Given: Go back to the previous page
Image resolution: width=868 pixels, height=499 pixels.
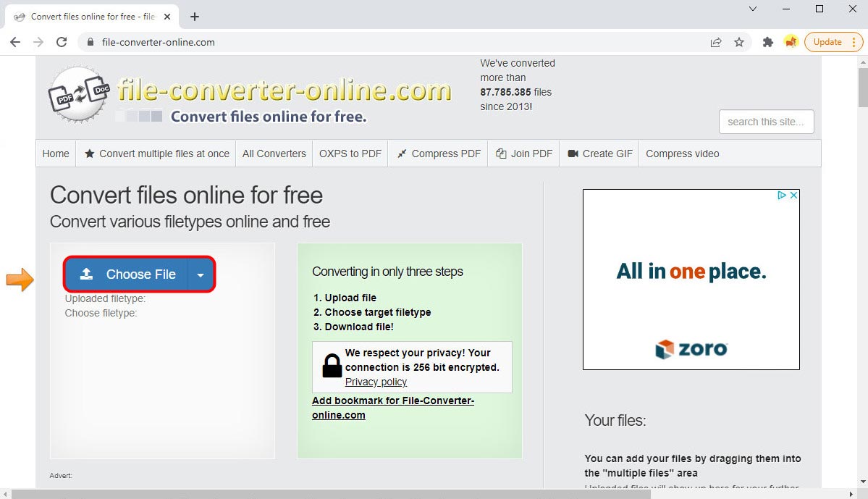Looking at the screenshot, I should coord(15,42).
